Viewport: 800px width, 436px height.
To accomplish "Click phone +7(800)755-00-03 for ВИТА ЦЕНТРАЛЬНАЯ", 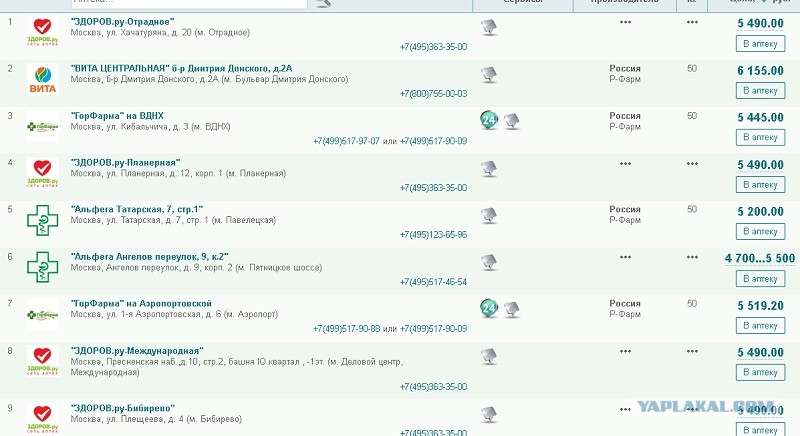I will [x=433, y=94].
